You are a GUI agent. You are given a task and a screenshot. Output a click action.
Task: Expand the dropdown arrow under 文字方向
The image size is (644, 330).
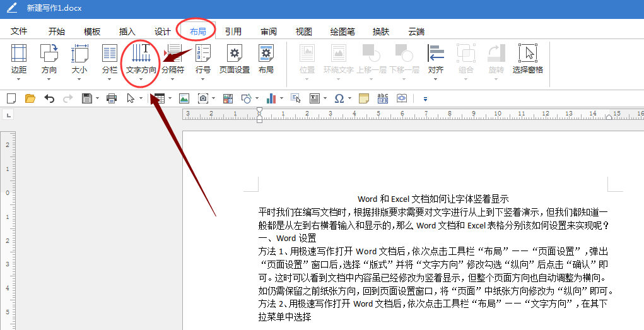pos(141,78)
